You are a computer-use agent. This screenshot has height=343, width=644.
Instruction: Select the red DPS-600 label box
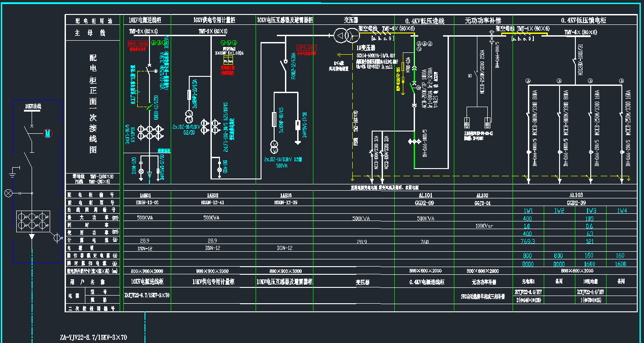pos(306,47)
